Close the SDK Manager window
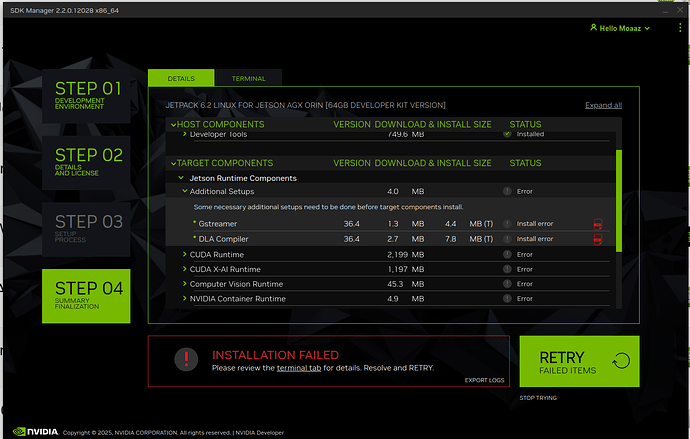 [x=680, y=10]
